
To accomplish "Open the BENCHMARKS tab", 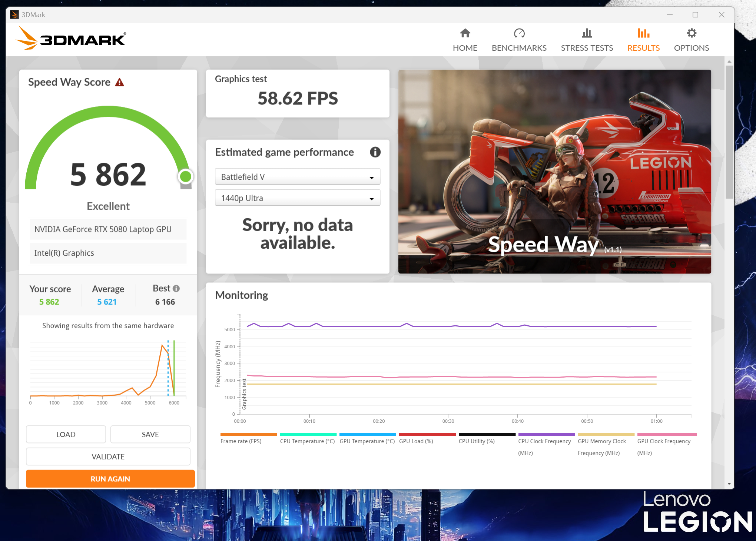I will point(519,40).
